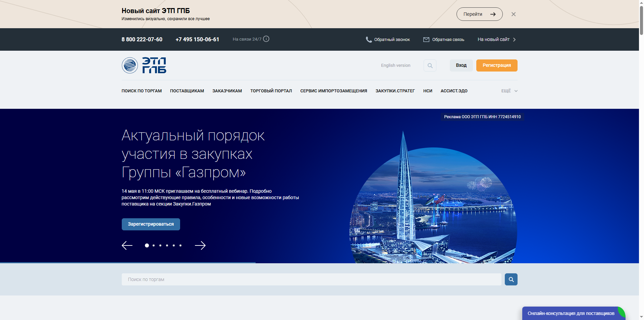
Task: Click the Вход button
Action: point(461,65)
